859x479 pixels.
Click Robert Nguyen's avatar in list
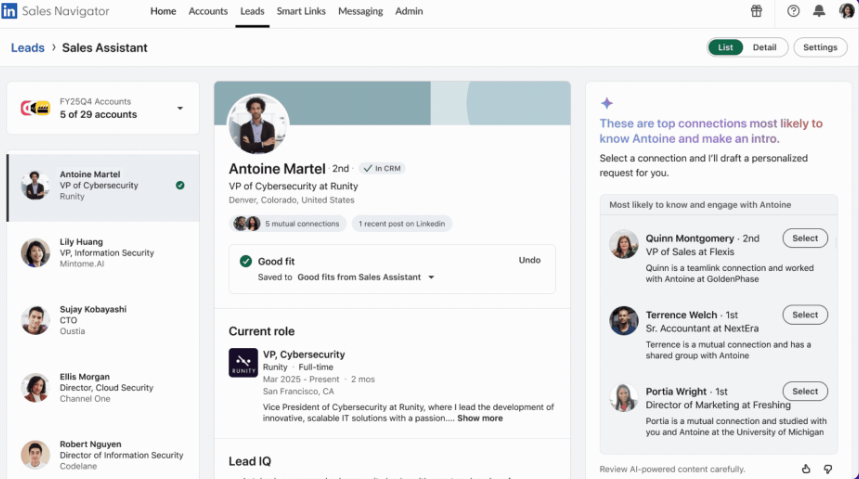pyautogui.click(x=36, y=455)
